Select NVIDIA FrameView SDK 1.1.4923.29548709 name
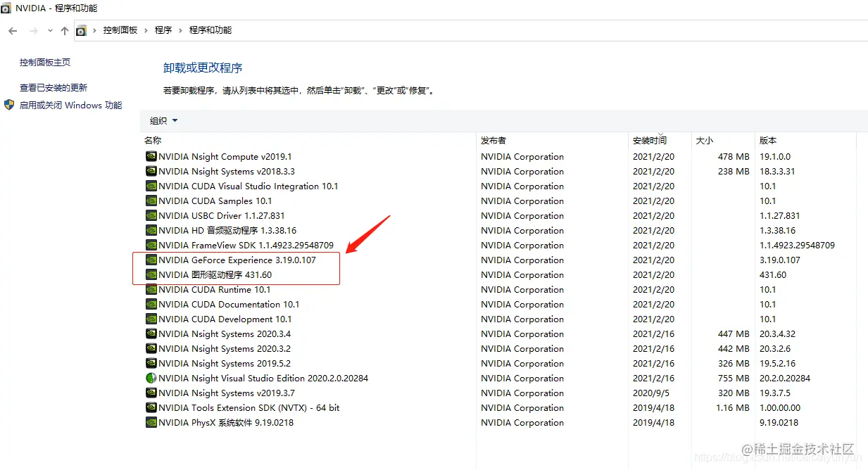This screenshot has width=868, height=470. pyautogui.click(x=246, y=246)
